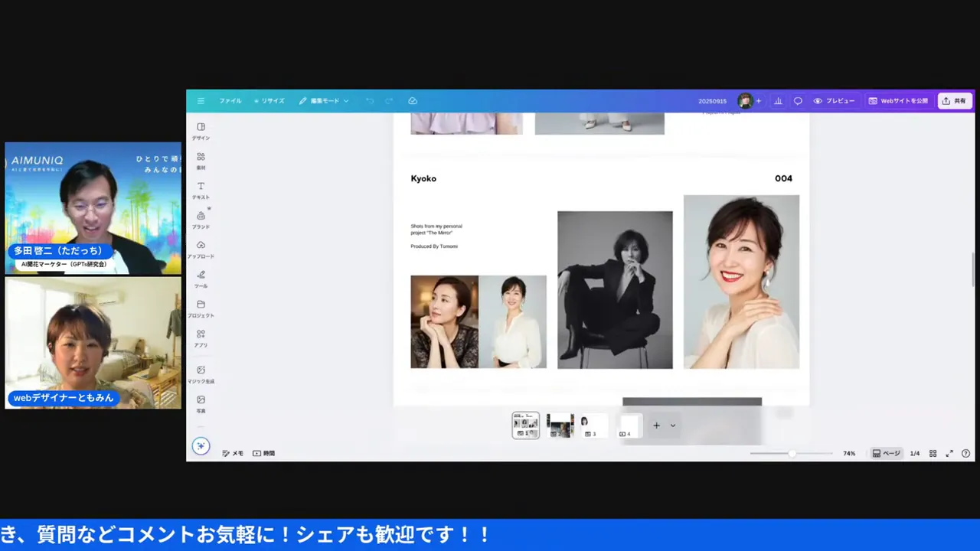Open the comments speech bubble icon
Screen dimensions: 980x551
pos(798,101)
